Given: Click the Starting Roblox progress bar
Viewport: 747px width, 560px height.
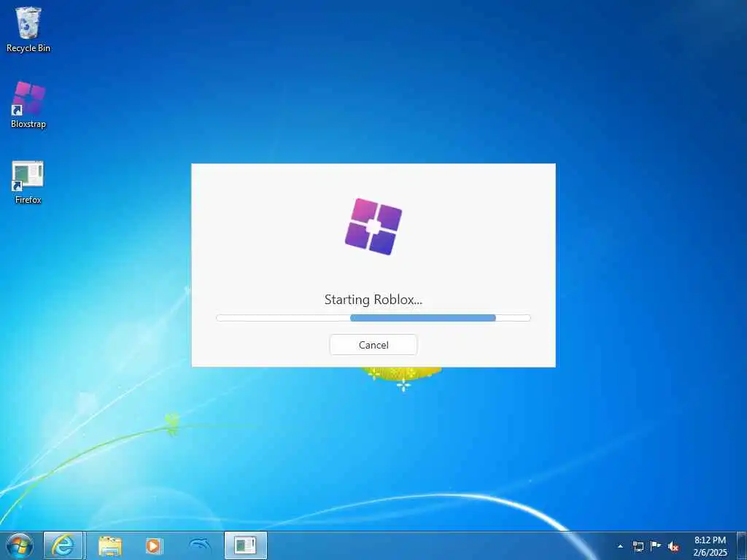Looking at the screenshot, I should [373, 318].
